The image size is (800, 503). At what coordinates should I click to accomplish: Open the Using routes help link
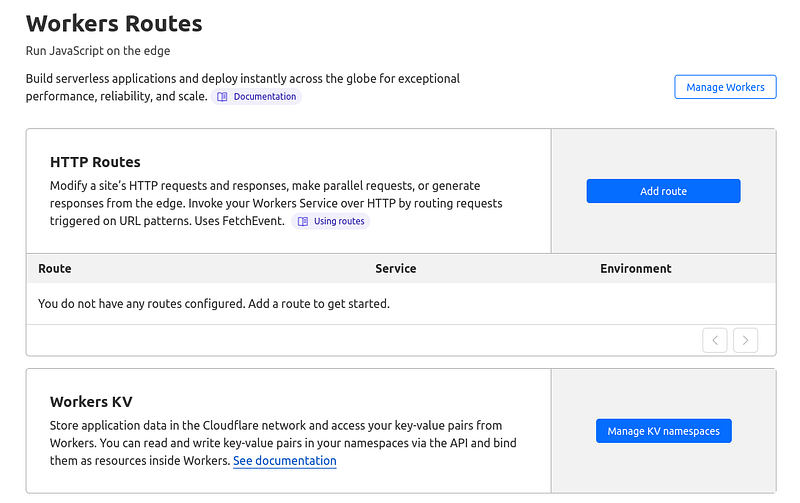point(331,221)
